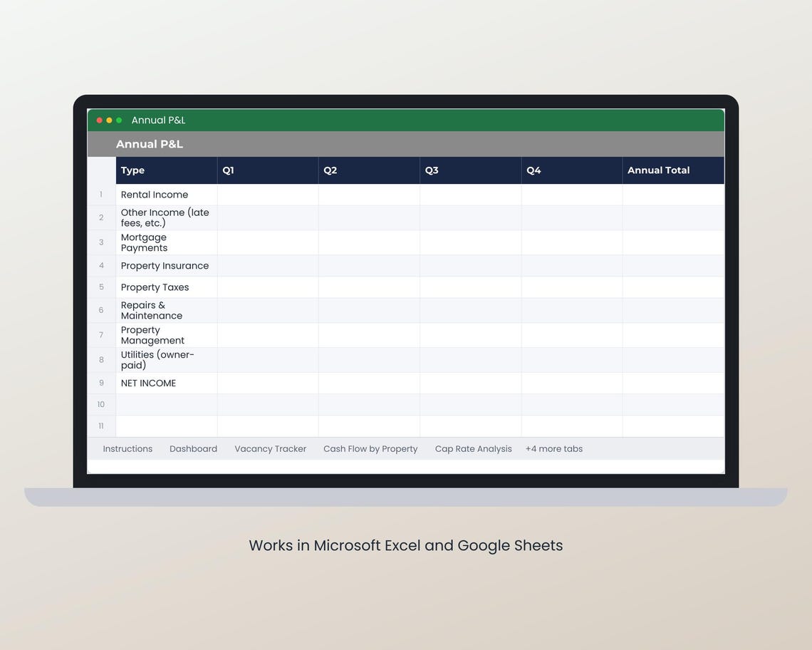Click the red close window dot
This screenshot has width=812, height=650.
pyautogui.click(x=100, y=120)
